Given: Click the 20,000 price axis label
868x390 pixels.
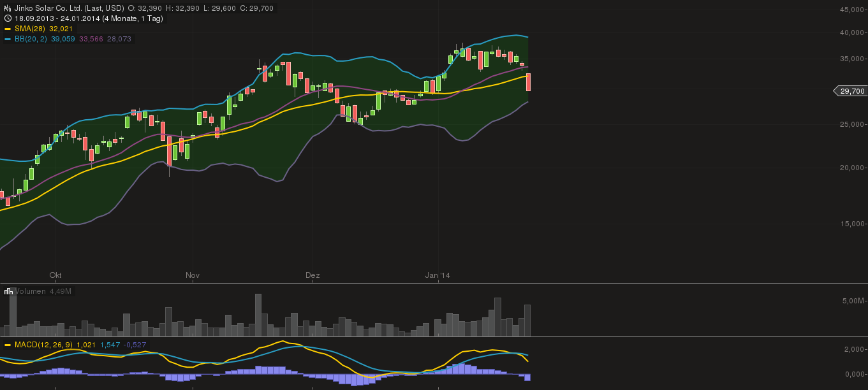Looking at the screenshot, I should 852,168.
